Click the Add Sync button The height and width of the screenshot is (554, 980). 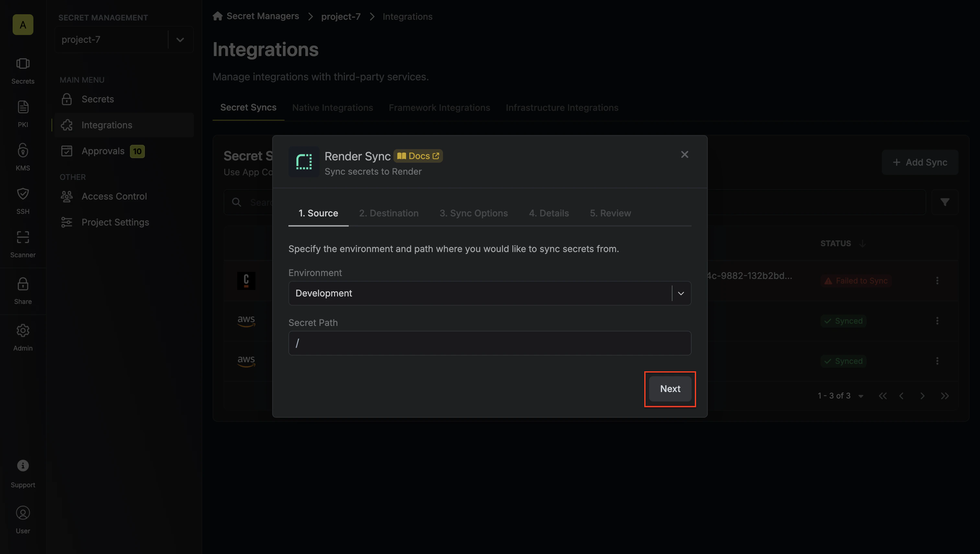pos(920,162)
